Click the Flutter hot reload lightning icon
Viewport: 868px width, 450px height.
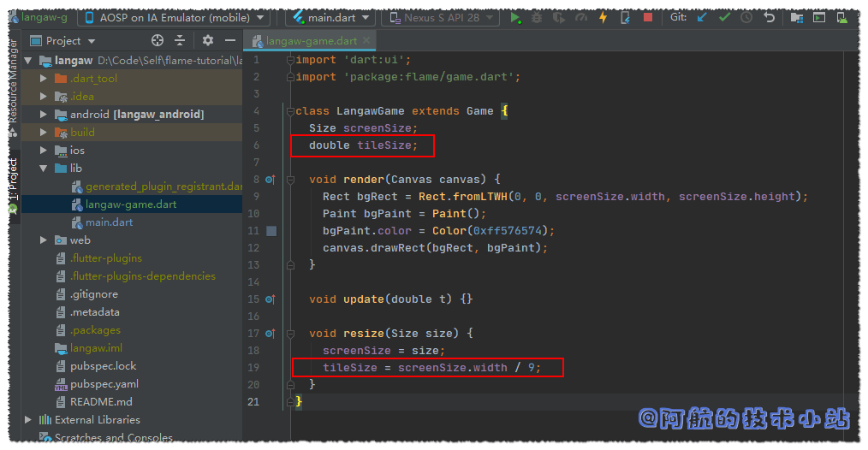603,17
